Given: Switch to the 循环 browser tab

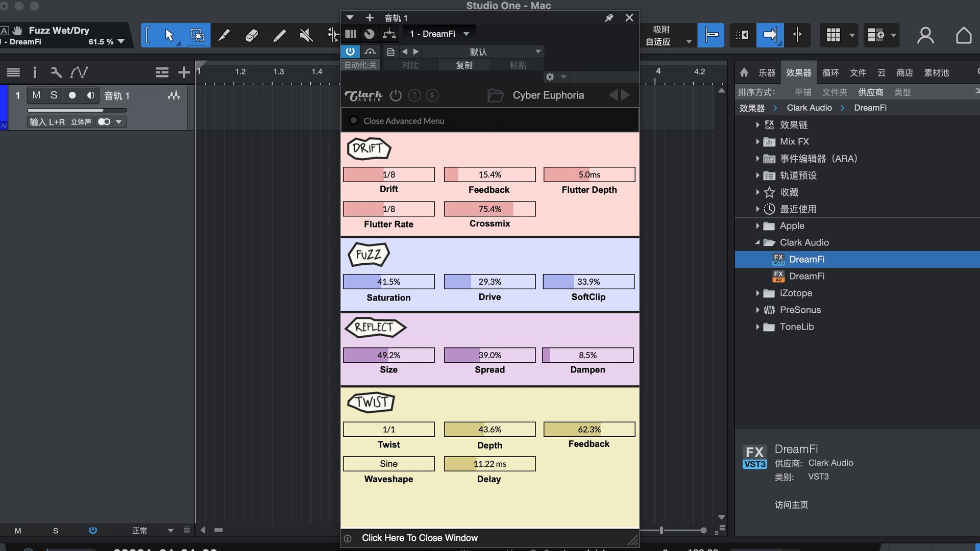Looking at the screenshot, I should click(830, 73).
